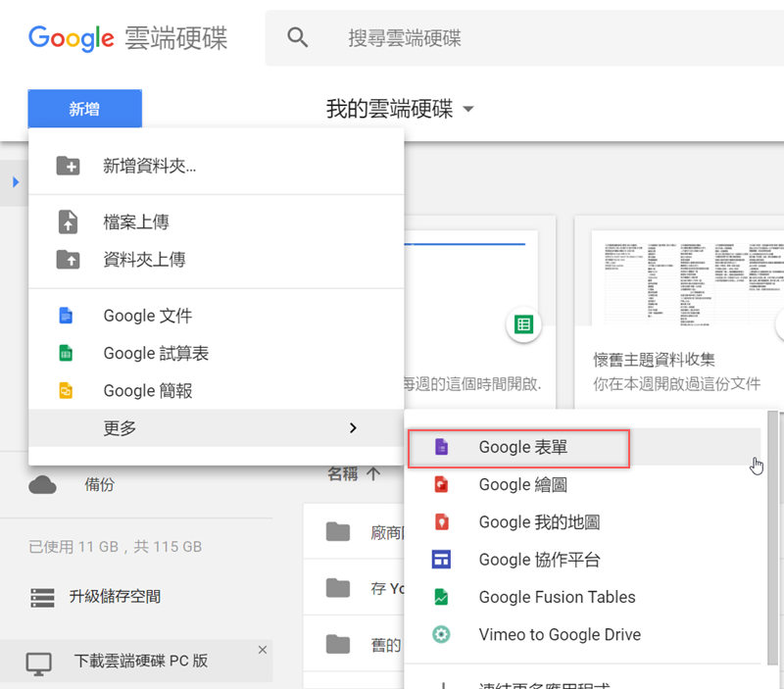Click the folder icon beside 廠商
The image size is (784, 689).
(x=338, y=531)
